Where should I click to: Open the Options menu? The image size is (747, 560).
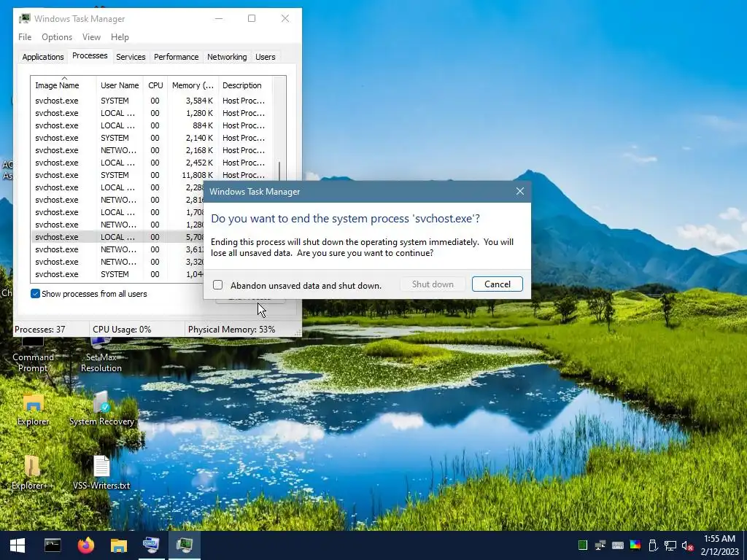tap(57, 37)
